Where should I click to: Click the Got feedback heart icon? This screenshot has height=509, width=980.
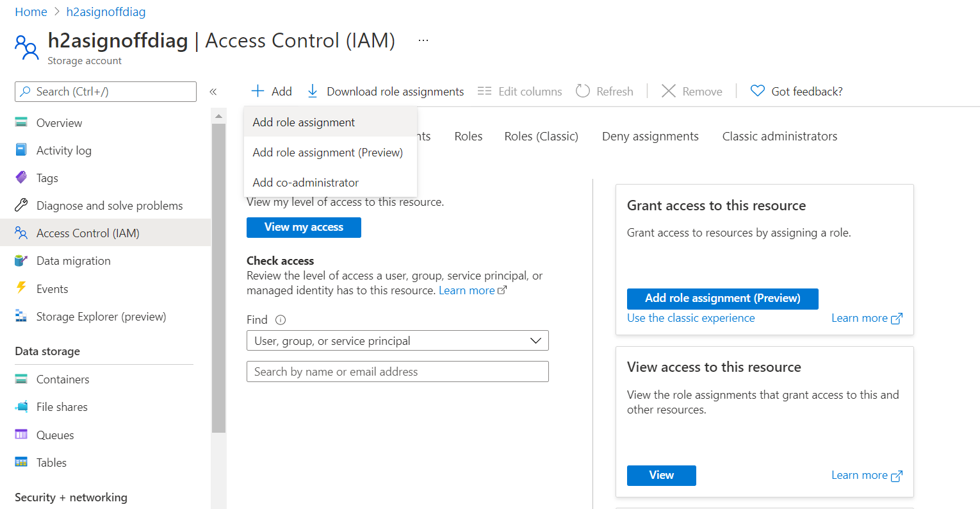[x=757, y=91]
